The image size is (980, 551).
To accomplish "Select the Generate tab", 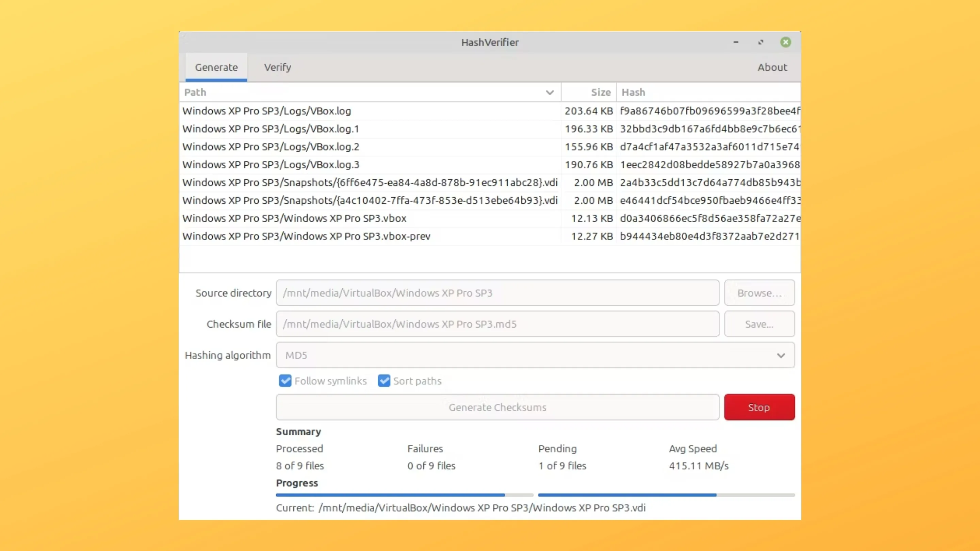I will (216, 67).
